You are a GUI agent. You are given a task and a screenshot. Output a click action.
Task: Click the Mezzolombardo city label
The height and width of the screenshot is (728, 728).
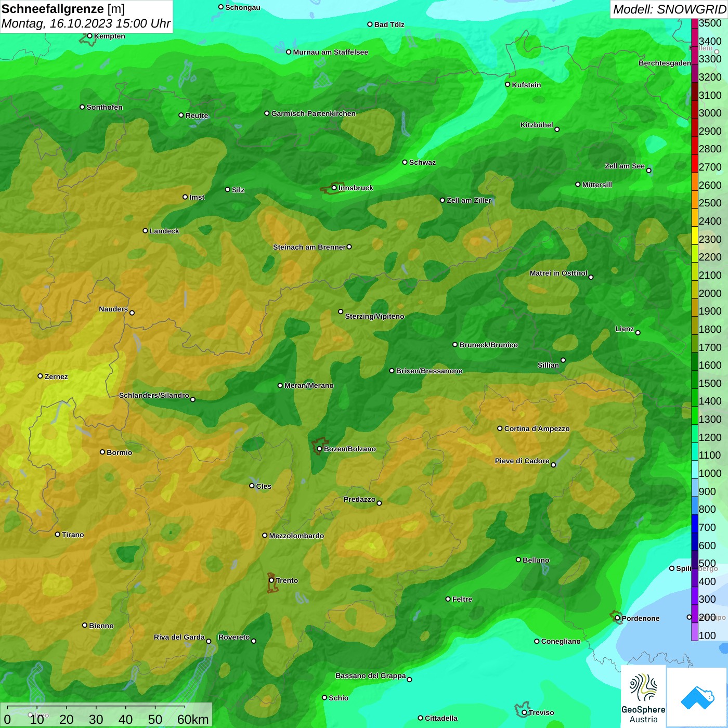[x=296, y=536]
